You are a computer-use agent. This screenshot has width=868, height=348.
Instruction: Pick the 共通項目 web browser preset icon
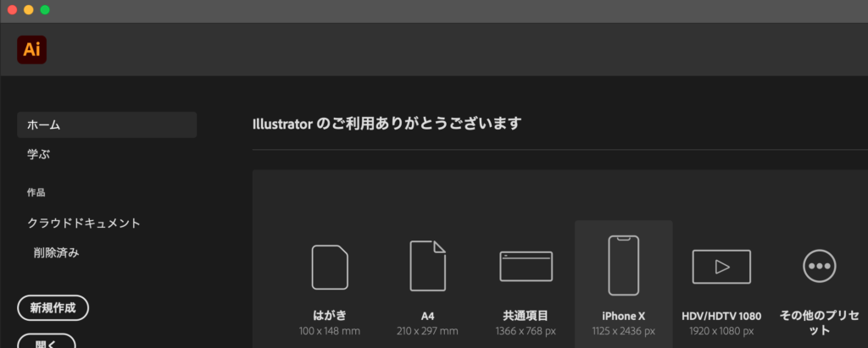tap(526, 266)
